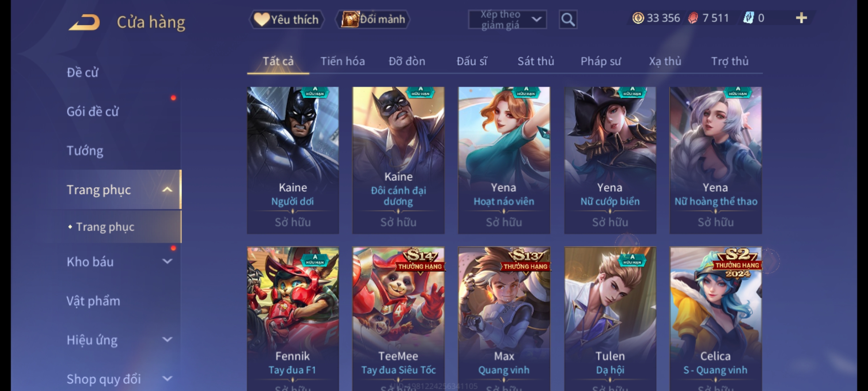Open Đổi mảnh fragment exchange
Image resolution: width=868 pixels, height=391 pixels.
pyautogui.click(x=373, y=20)
